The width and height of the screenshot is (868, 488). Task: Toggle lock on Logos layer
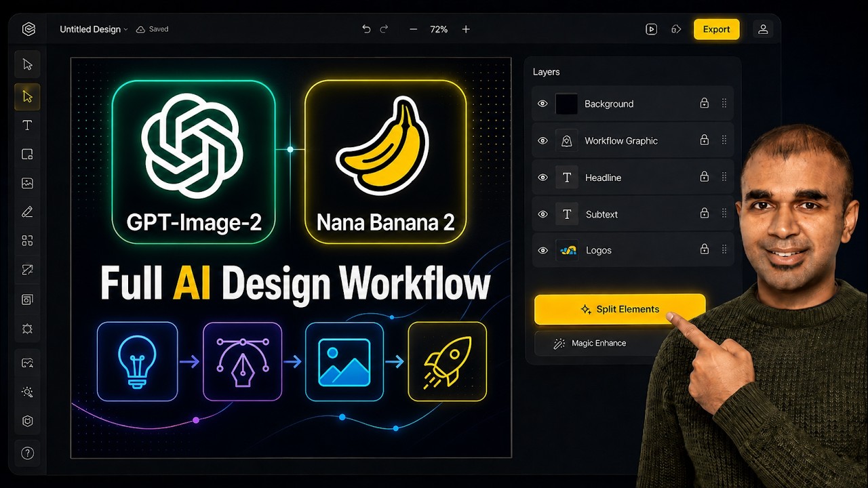pyautogui.click(x=704, y=249)
